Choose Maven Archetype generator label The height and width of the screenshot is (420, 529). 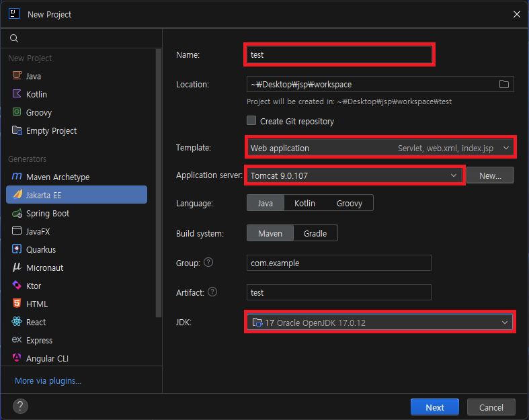pos(58,177)
